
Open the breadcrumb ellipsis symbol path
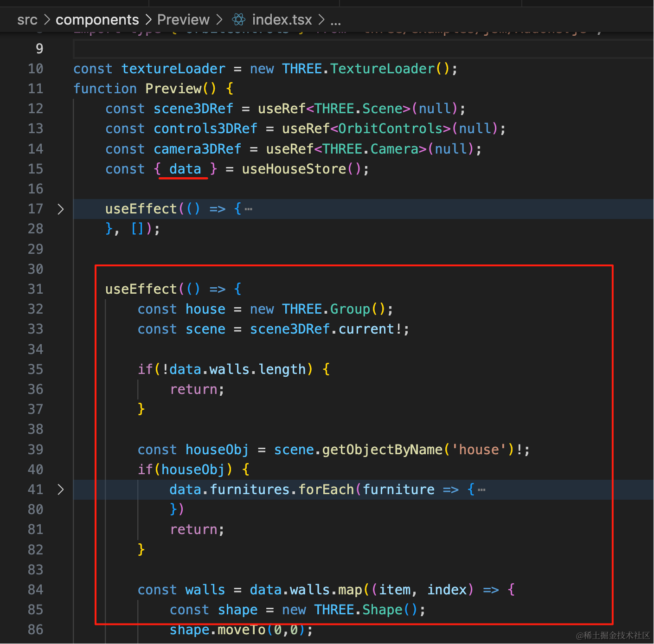pos(335,21)
